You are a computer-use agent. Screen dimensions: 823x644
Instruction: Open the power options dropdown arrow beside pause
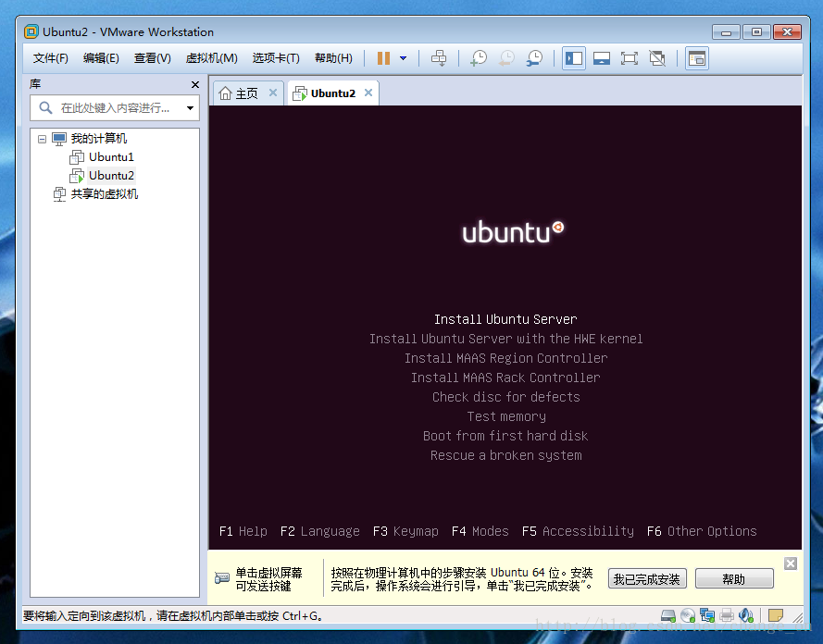(x=403, y=58)
